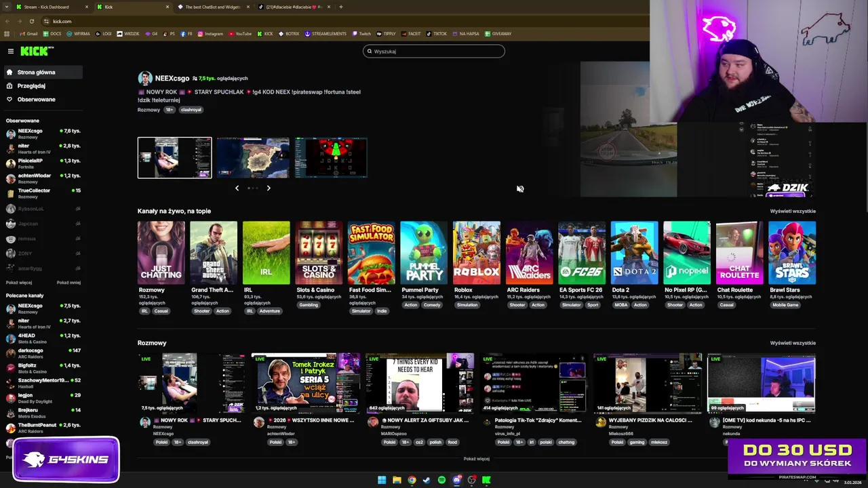Reload the page
Image resolution: width=868 pixels, height=488 pixels.
click(x=31, y=21)
